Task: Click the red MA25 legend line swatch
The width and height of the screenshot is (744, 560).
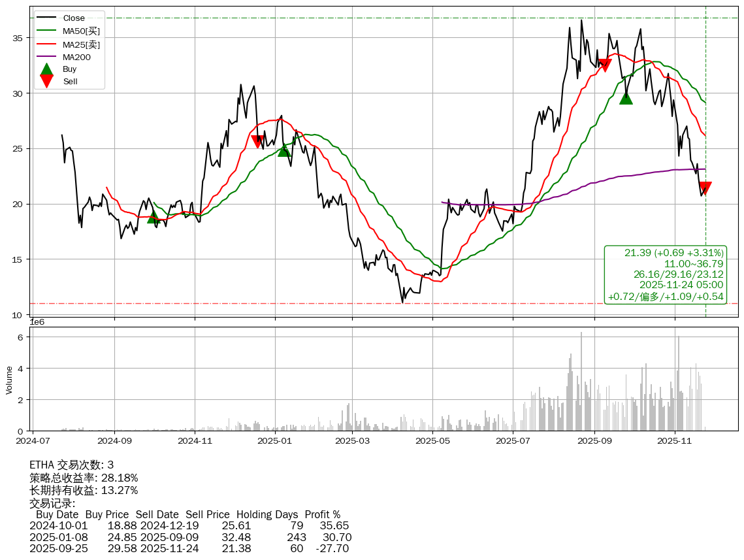Action: tap(46, 44)
